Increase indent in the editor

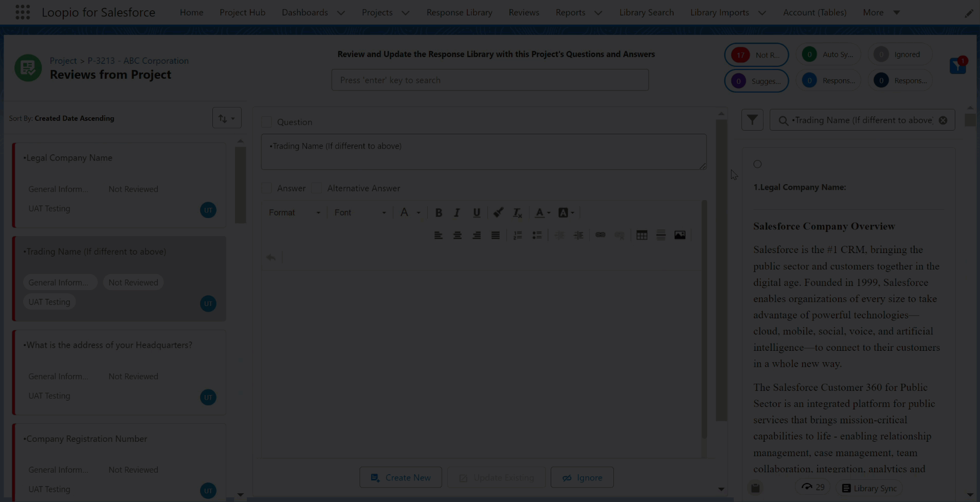point(578,235)
